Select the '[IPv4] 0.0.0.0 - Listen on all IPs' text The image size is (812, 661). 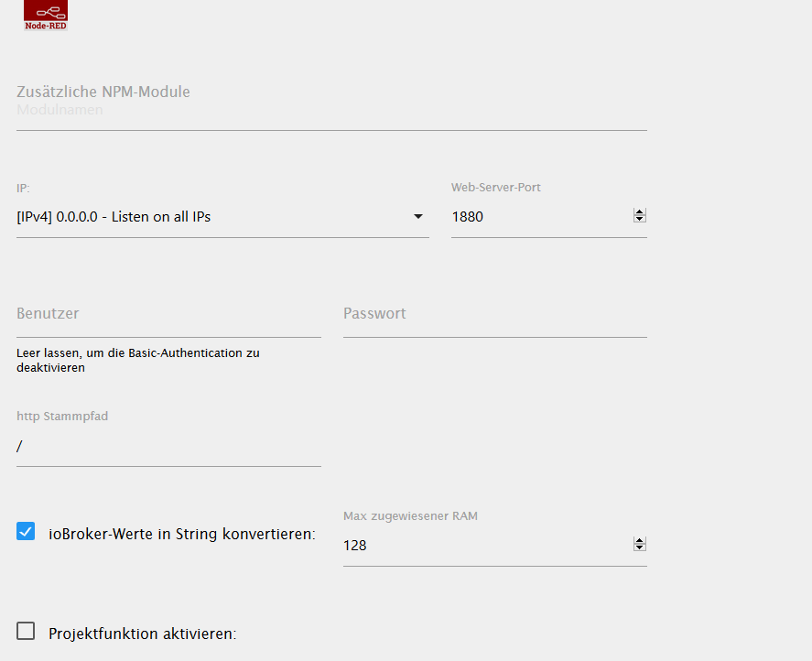[114, 217]
